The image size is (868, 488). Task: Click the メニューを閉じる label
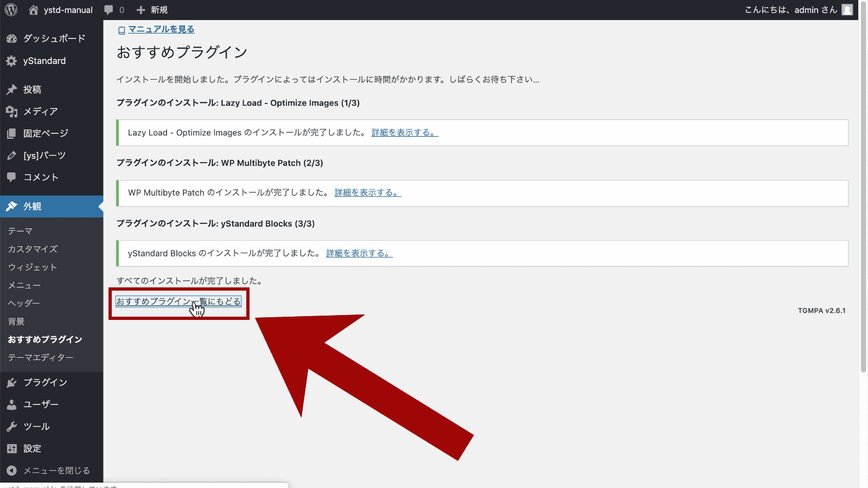coord(56,471)
